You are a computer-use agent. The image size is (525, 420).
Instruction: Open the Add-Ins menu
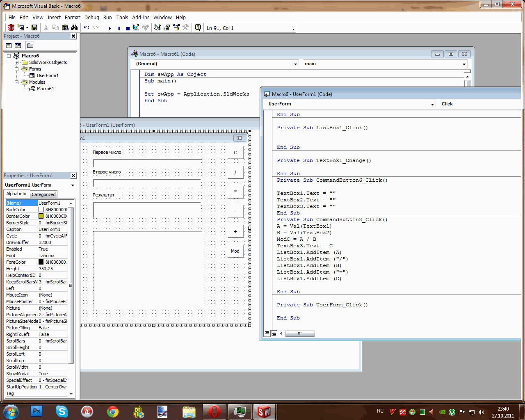(141, 18)
